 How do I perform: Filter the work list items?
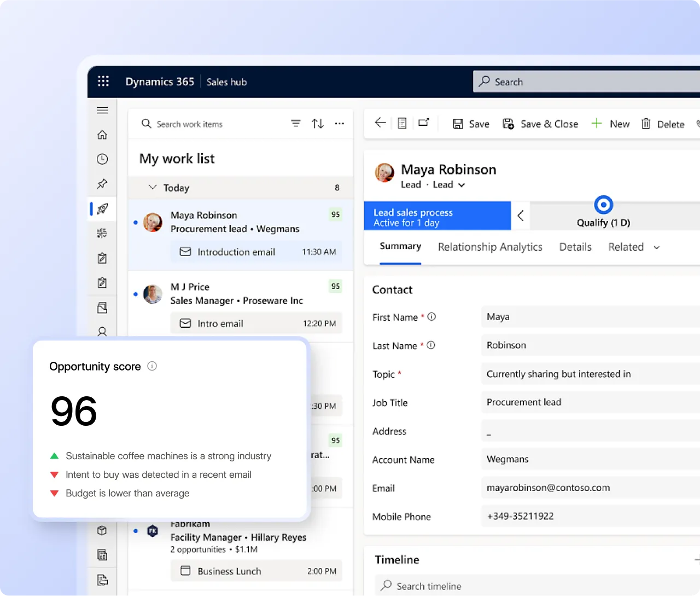click(296, 124)
